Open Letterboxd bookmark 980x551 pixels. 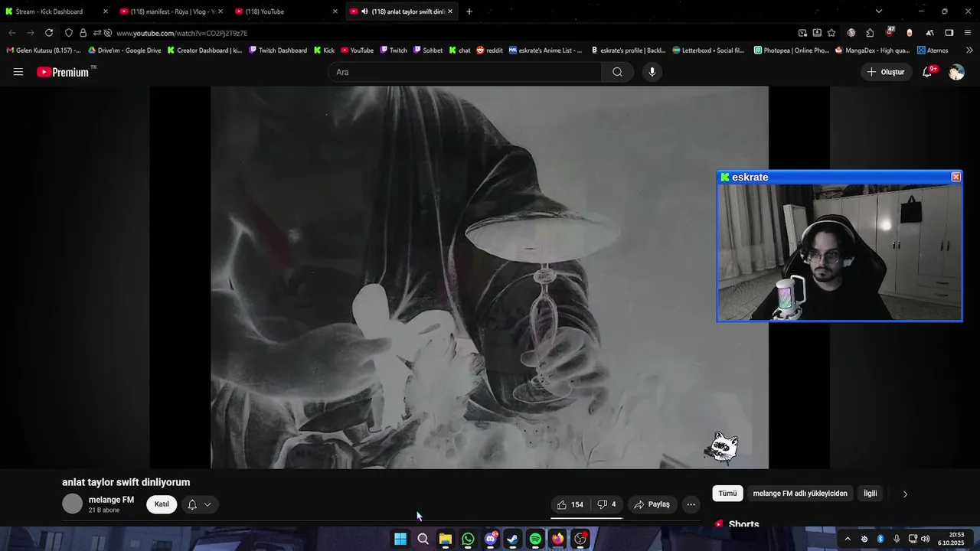click(x=708, y=51)
